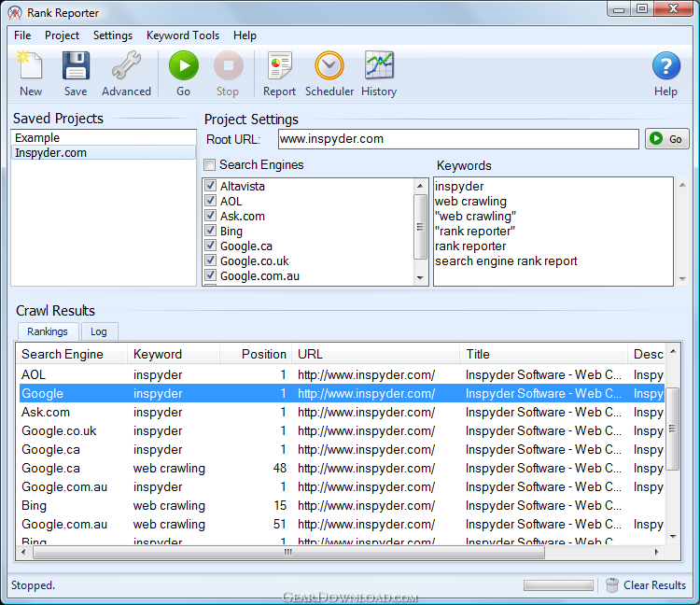Sort by the URL column header
This screenshot has width=700, height=605.
(x=376, y=354)
